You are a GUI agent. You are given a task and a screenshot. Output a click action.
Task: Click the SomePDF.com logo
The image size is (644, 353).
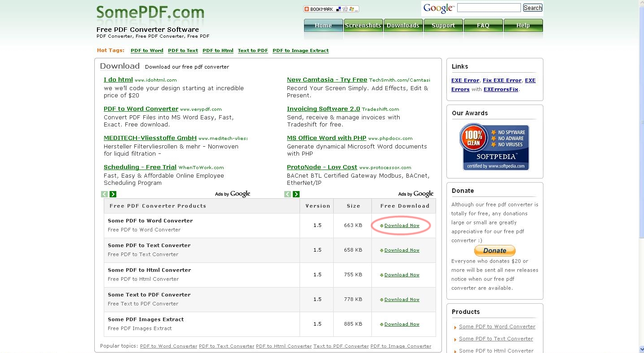(x=150, y=12)
